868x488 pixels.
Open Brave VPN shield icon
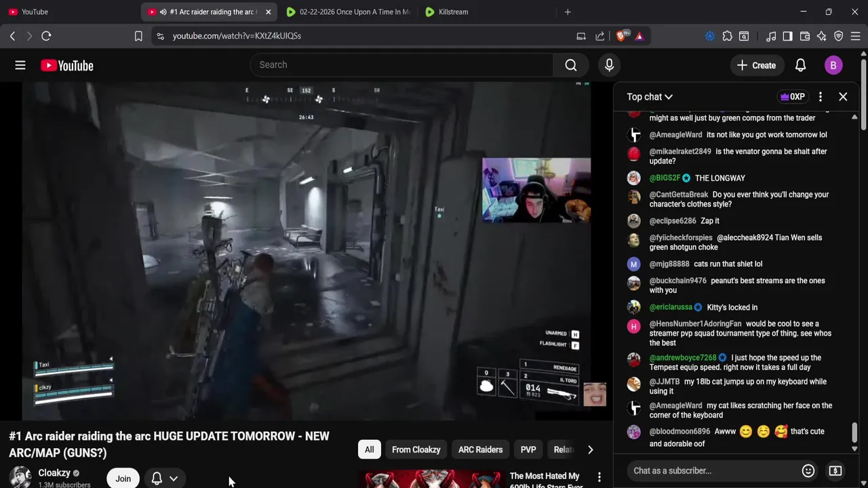coord(838,36)
